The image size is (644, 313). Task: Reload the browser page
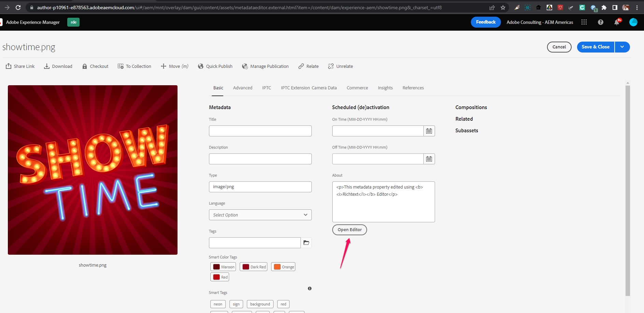coord(18,7)
